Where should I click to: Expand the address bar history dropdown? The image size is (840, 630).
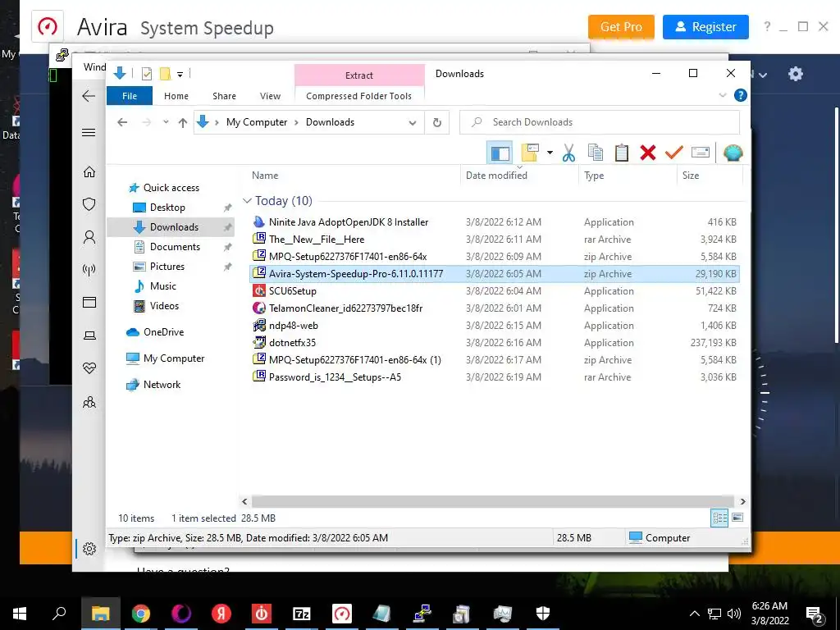413,123
